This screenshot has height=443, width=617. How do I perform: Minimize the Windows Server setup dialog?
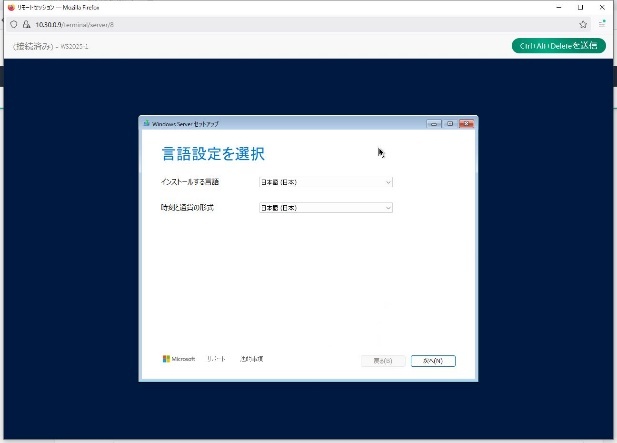434,123
